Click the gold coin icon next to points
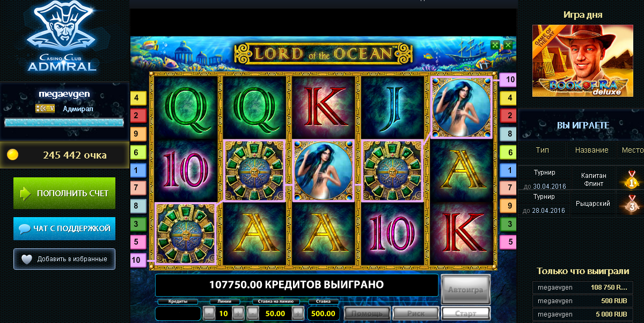Image resolution: width=644 pixels, height=323 pixels. pyautogui.click(x=13, y=155)
